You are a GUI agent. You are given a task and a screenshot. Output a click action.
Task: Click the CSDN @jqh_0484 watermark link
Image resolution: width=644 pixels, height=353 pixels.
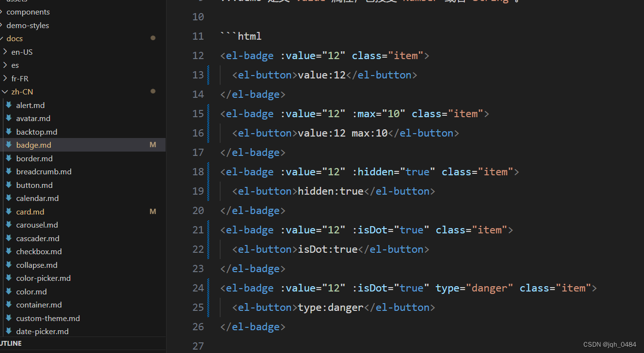coord(610,344)
